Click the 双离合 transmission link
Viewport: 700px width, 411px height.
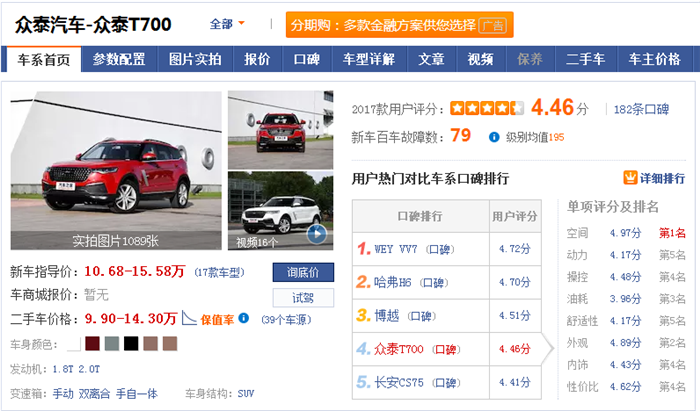(x=94, y=394)
